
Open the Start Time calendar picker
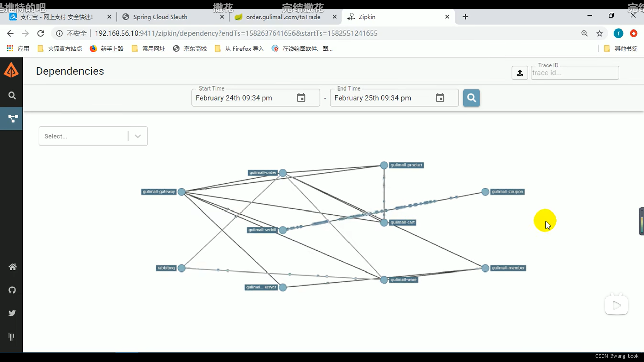[301, 98]
